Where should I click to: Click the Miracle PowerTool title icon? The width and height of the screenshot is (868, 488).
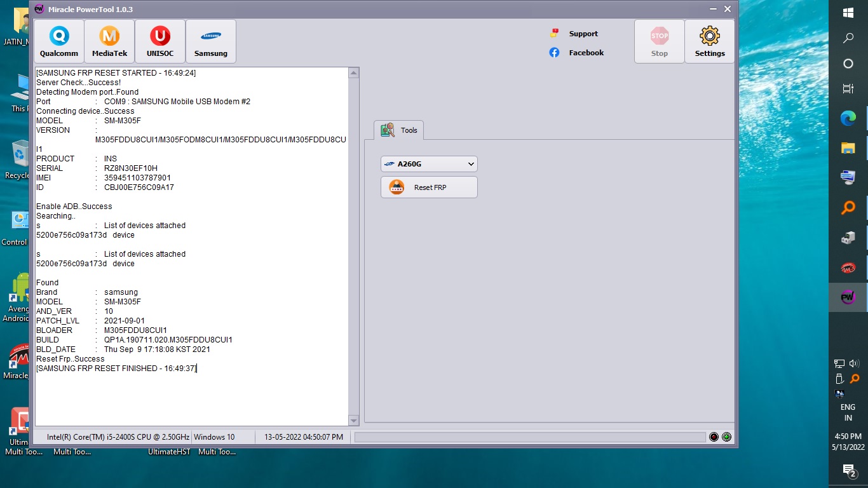click(39, 9)
